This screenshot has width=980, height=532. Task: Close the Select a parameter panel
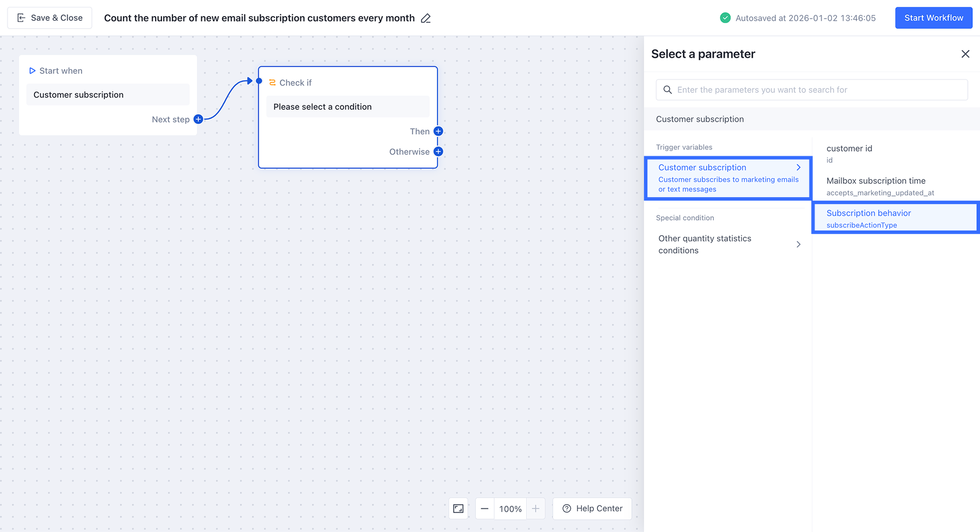tap(965, 54)
